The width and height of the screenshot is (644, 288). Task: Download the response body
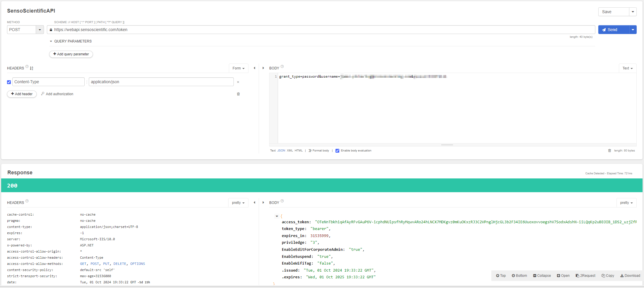630,276
